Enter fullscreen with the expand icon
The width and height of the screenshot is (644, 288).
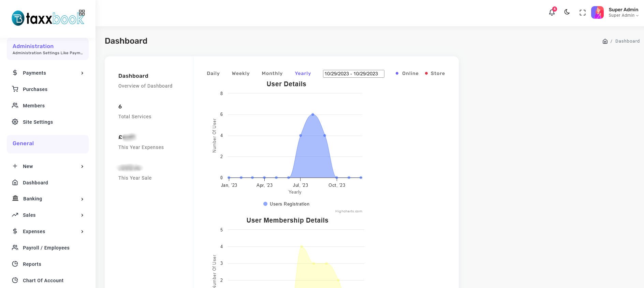tap(583, 13)
